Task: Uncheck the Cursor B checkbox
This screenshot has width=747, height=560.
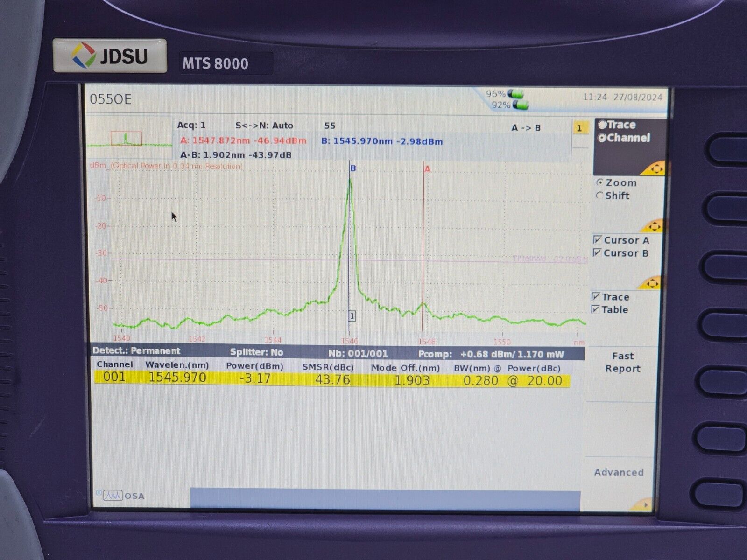Action: click(597, 253)
